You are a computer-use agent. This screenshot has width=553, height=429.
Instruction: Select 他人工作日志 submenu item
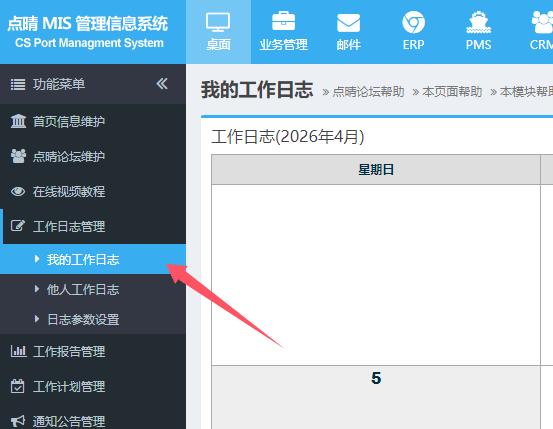93,289
